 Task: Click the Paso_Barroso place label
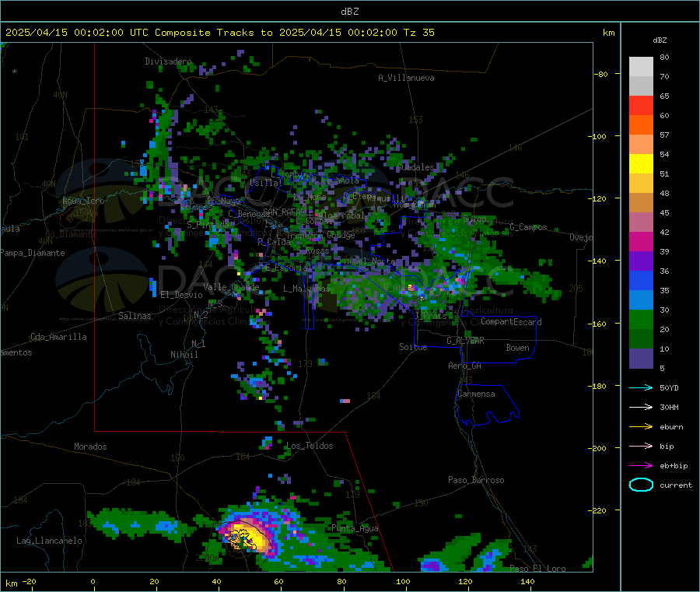476,480
